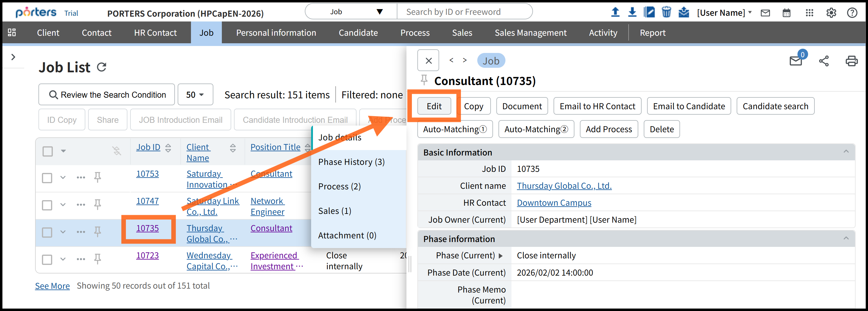This screenshot has height=311, width=868.
Task: Toggle the select-all checkbox in table header
Action: 48,151
